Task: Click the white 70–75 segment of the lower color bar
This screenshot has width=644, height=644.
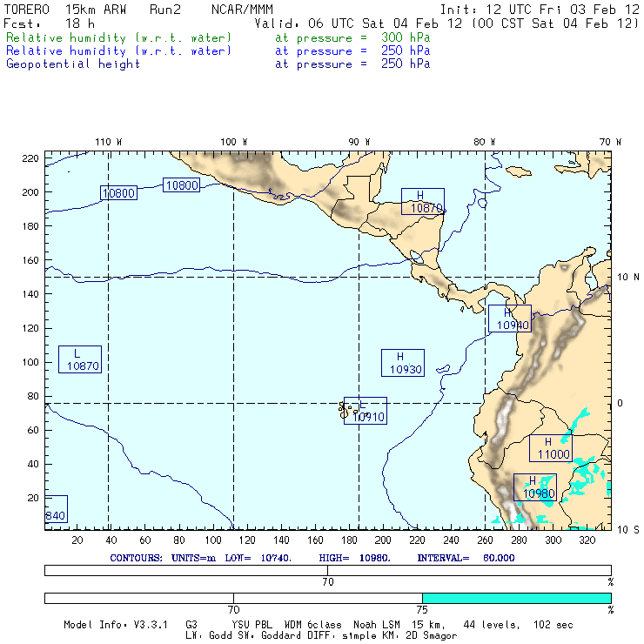Action: click(x=328, y=598)
